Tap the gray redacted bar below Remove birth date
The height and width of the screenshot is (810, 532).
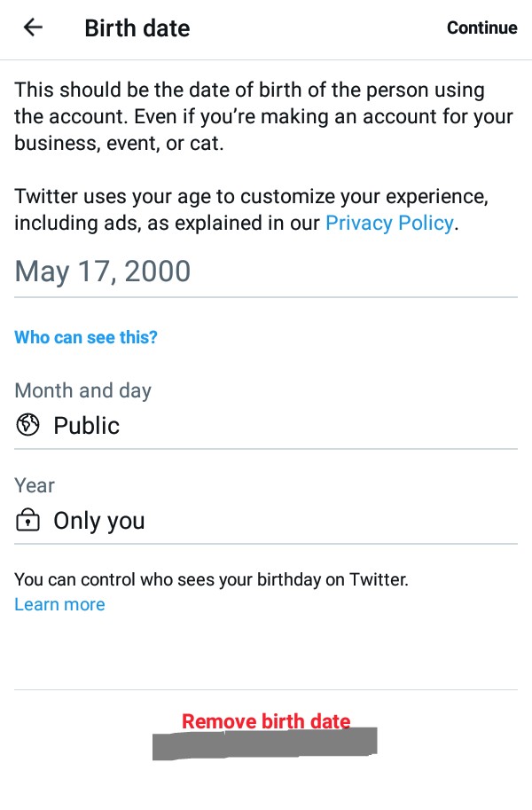pos(264,743)
